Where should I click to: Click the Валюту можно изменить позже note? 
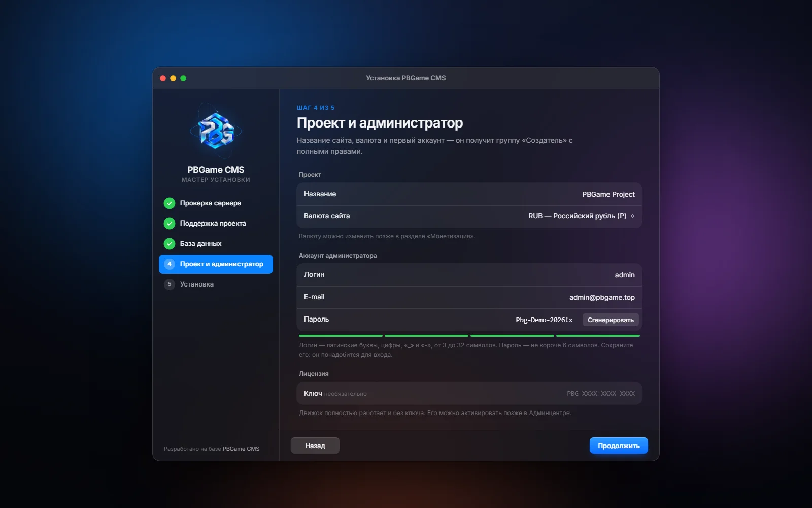pos(387,236)
